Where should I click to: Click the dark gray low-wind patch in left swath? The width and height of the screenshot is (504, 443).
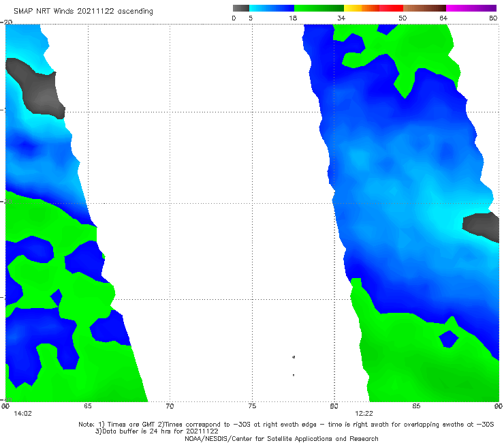[x=39, y=92]
